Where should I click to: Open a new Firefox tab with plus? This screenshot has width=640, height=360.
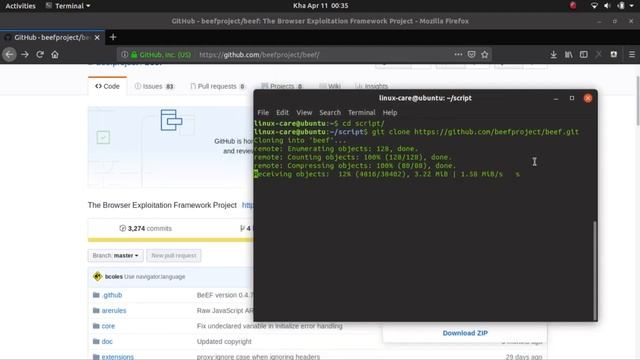click(113, 37)
